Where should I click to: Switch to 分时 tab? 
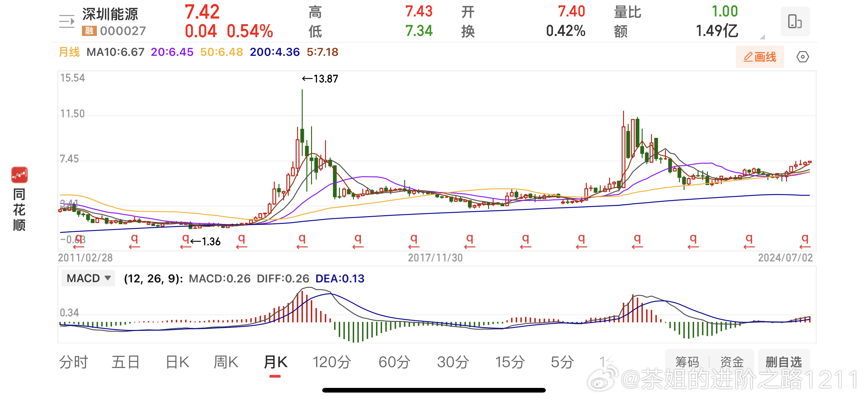[x=74, y=362]
